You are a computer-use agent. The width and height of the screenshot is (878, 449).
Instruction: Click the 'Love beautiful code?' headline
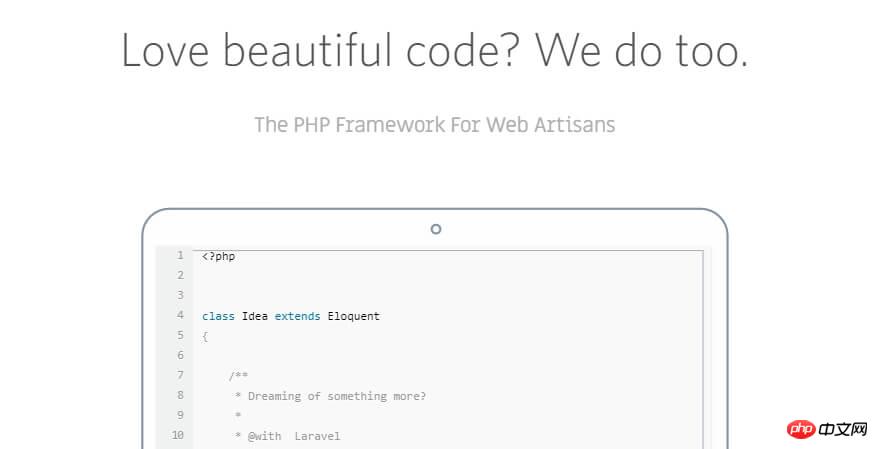point(434,50)
